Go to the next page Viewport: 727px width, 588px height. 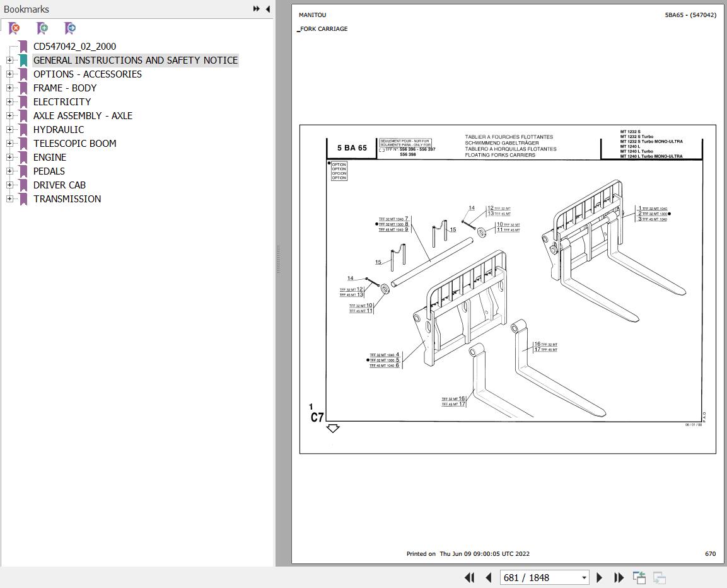tap(599, 578)
